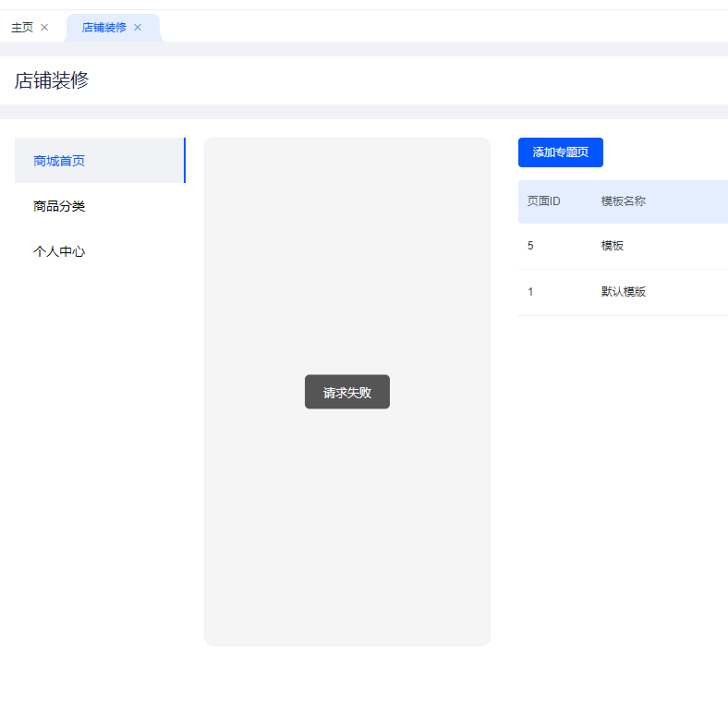Switch to the 主页 tab

[x=22, y=28]
